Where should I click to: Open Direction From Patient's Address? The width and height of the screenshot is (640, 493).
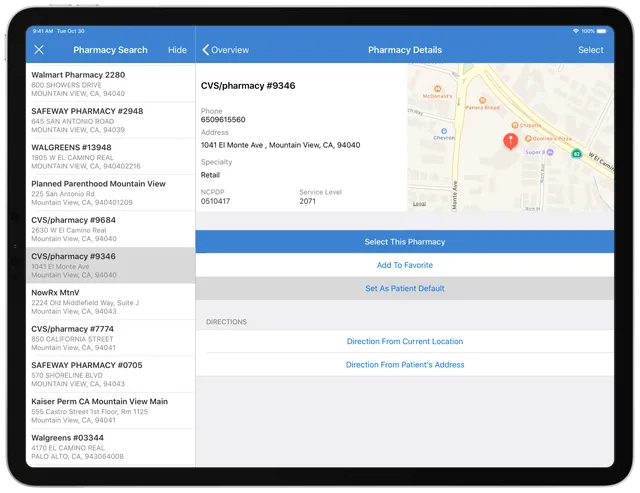click(404, 364)
